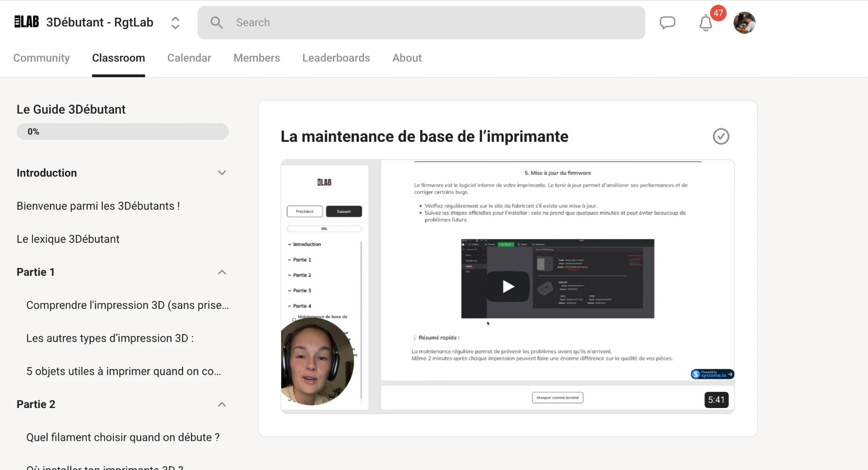868x470 pixels.
Task: Open the community switcher arrows
Action: [x=175, y=23]
